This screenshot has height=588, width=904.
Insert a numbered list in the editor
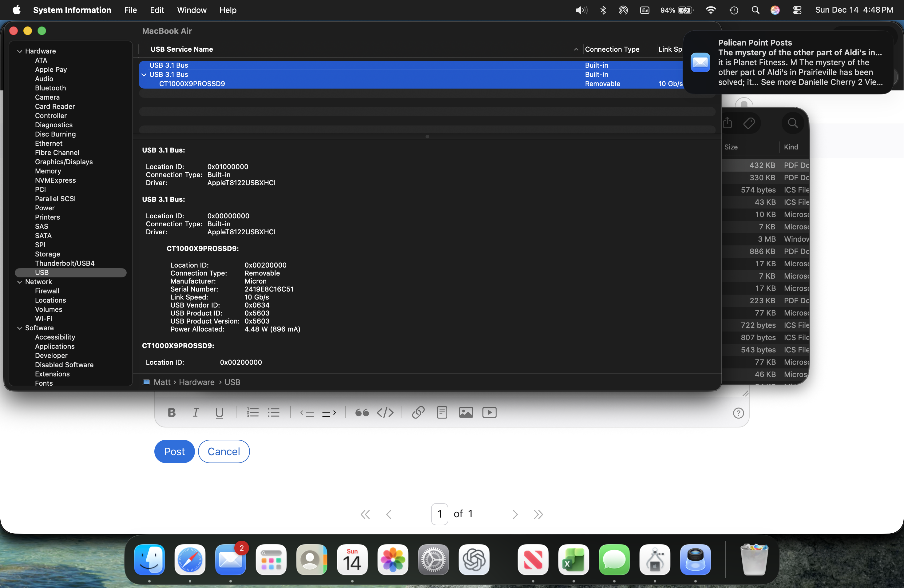pos(252,412)
